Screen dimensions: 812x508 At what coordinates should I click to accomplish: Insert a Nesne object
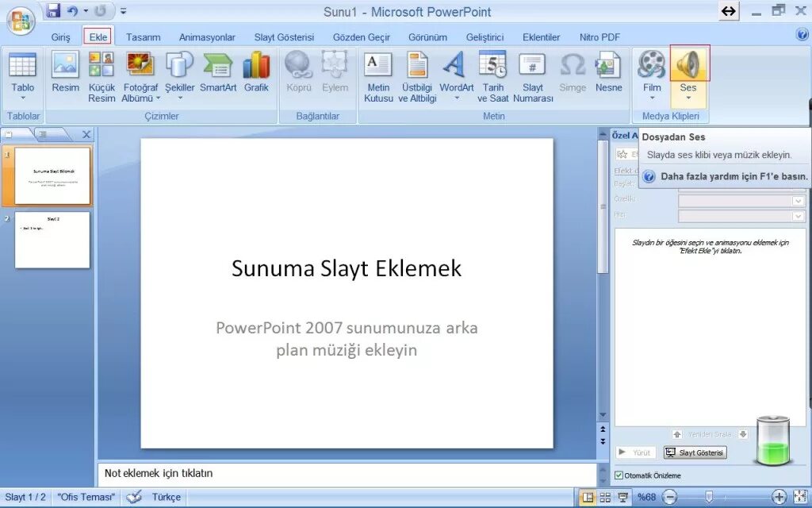tap(608, 72)
